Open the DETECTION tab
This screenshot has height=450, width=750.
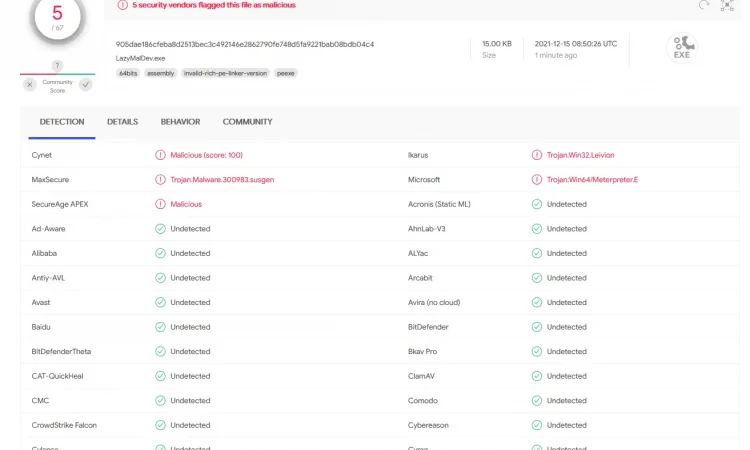point(62,122)
